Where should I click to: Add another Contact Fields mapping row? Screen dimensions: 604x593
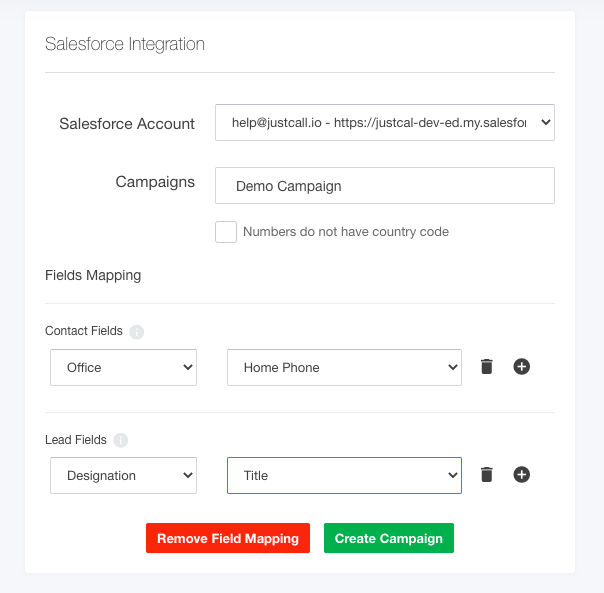pyautogui.click(x=522, y=366)
